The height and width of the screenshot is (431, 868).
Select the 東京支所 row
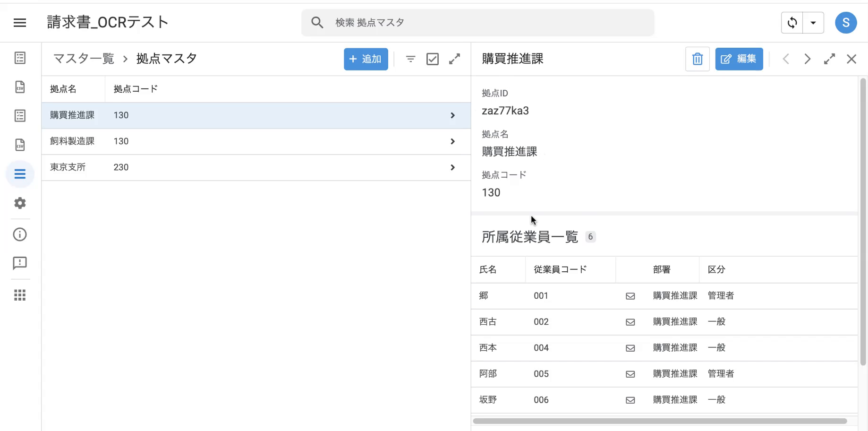256,167
